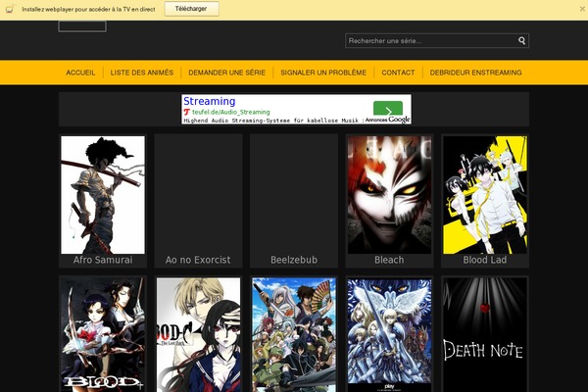Open the Accueil menu item

coord(80,73)
